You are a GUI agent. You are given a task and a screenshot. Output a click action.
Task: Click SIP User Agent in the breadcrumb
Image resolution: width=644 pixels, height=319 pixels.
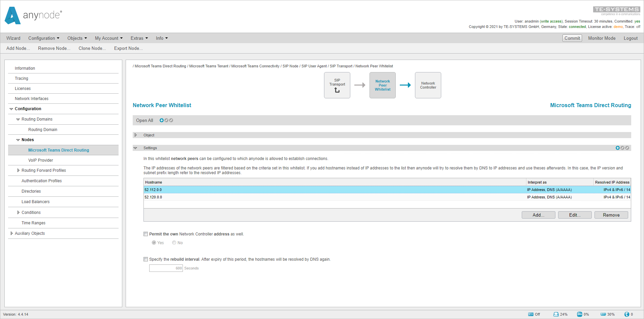click(314, 66)
